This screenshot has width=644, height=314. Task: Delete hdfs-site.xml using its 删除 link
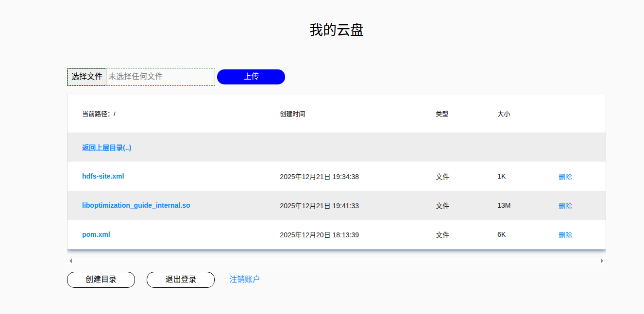coord(565,177)
